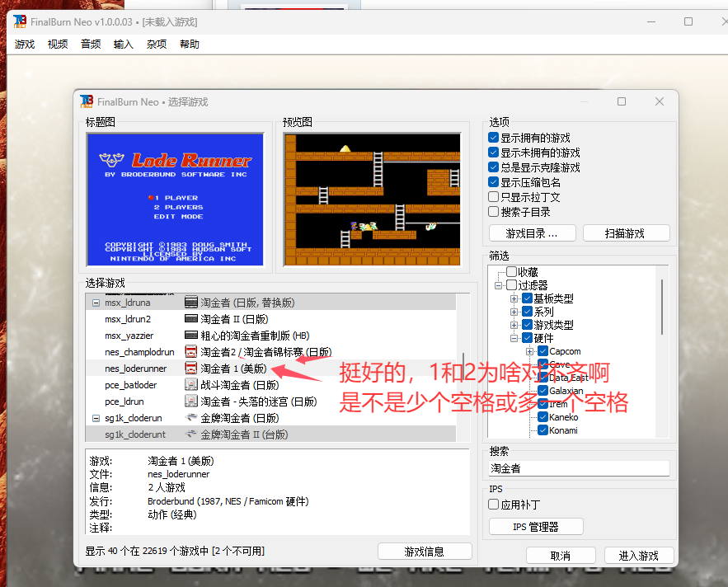
Task: Enable 应用补丁 IPS checkbox
Action: pos(494,505)
